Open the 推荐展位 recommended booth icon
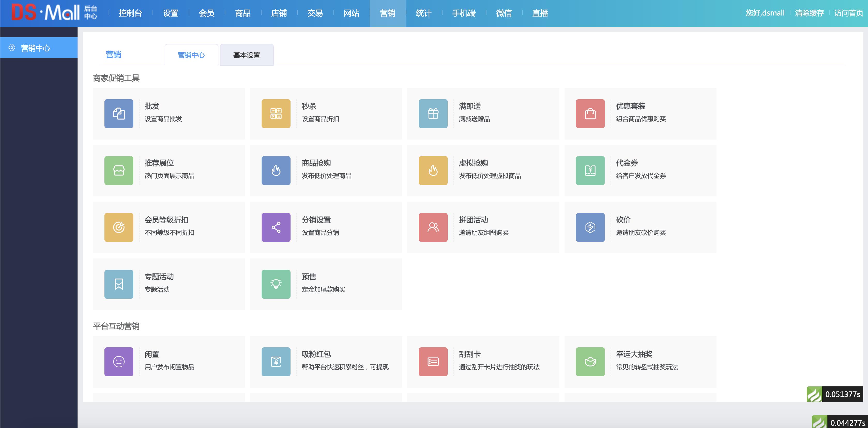 click(119, 171)
